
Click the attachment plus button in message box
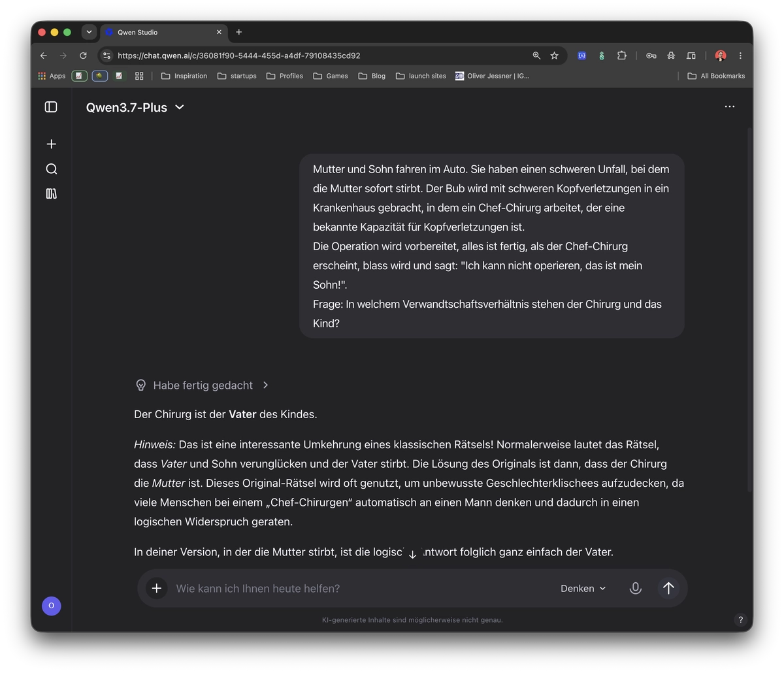tap(157, 588)
